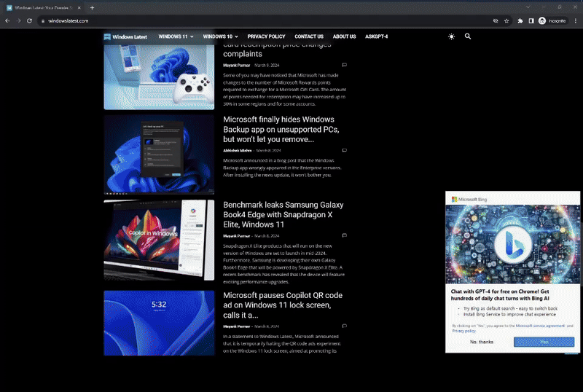Click comment icon on the Windows Backup article
The height and width of the screenshot is (392, 583).
point(344,150)
